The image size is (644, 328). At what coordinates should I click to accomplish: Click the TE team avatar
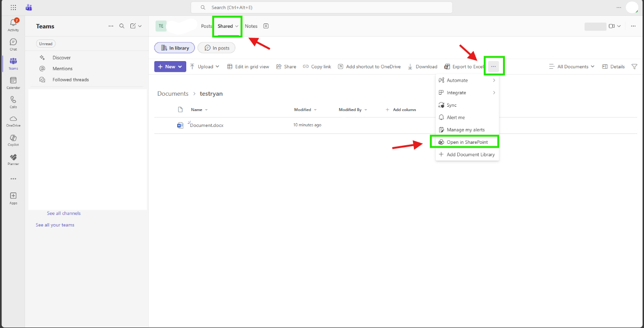[x=161, y=26]
